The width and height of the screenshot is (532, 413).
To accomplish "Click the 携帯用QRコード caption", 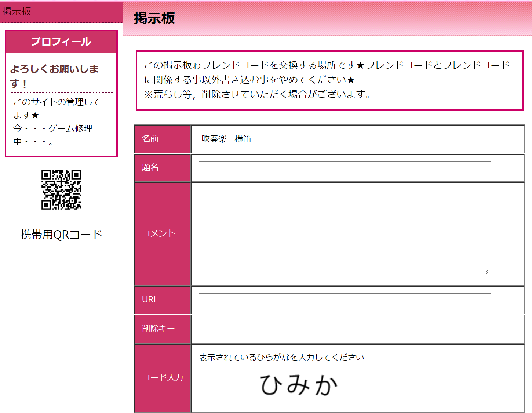I will pos(61,235).
